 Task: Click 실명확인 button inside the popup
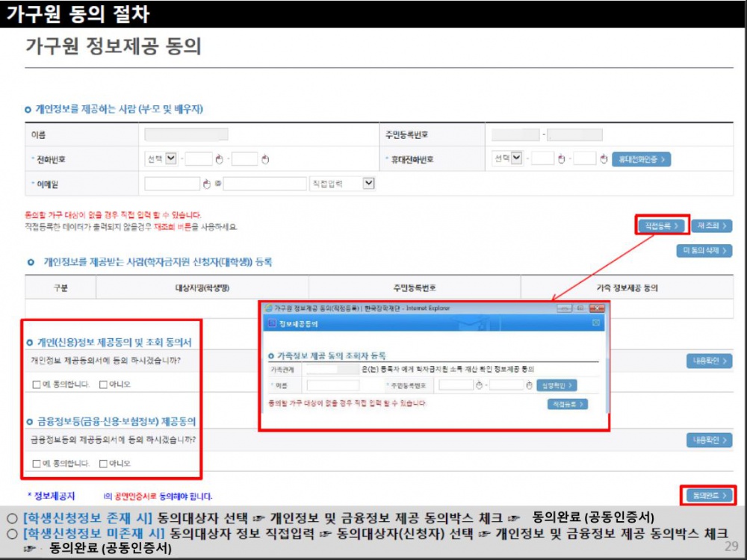click(x=557, y=385)
